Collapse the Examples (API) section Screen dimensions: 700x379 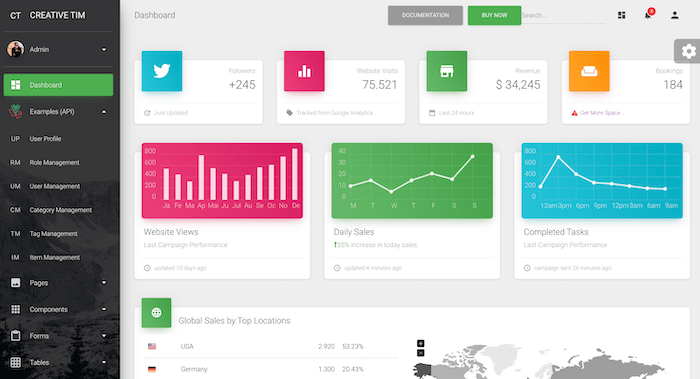pos(104,112)
